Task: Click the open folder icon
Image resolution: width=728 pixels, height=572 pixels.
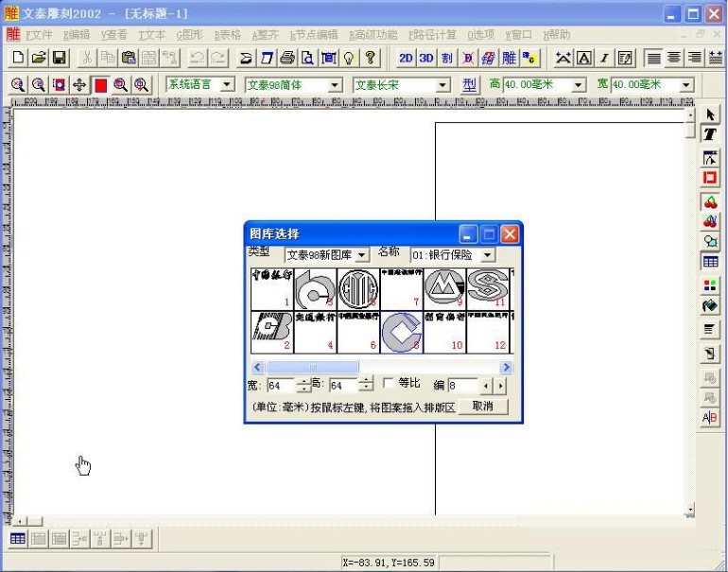Action: (x=39, y=59)
